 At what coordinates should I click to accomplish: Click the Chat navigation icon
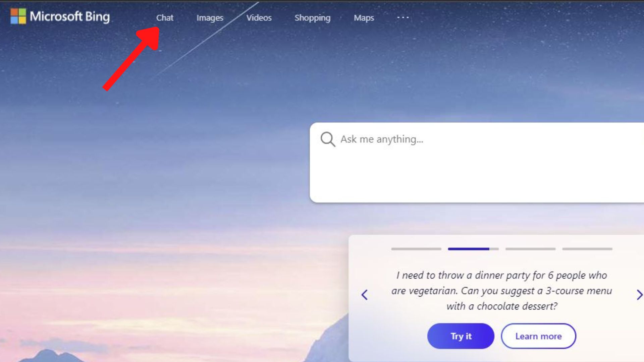tap(165, 18)
